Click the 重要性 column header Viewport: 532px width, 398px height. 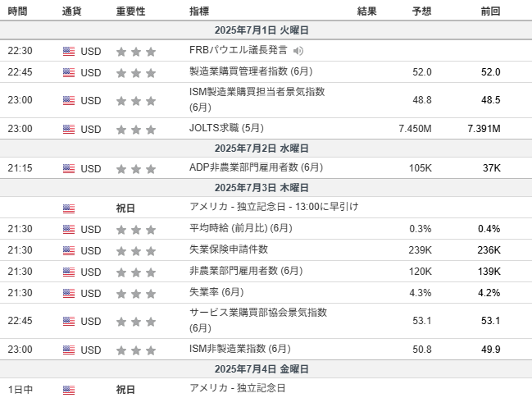tap(130, 11)
